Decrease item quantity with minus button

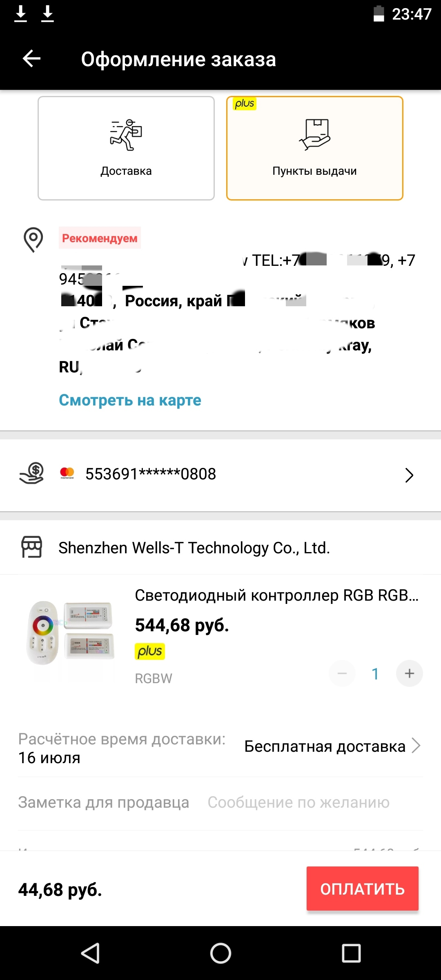pos(342,673)
